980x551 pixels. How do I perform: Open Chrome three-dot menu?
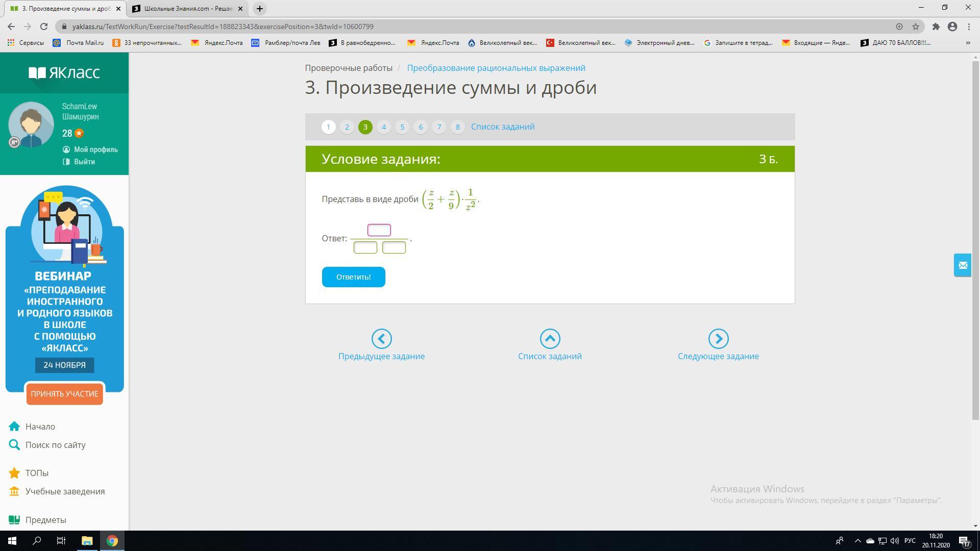click(969, 27)
